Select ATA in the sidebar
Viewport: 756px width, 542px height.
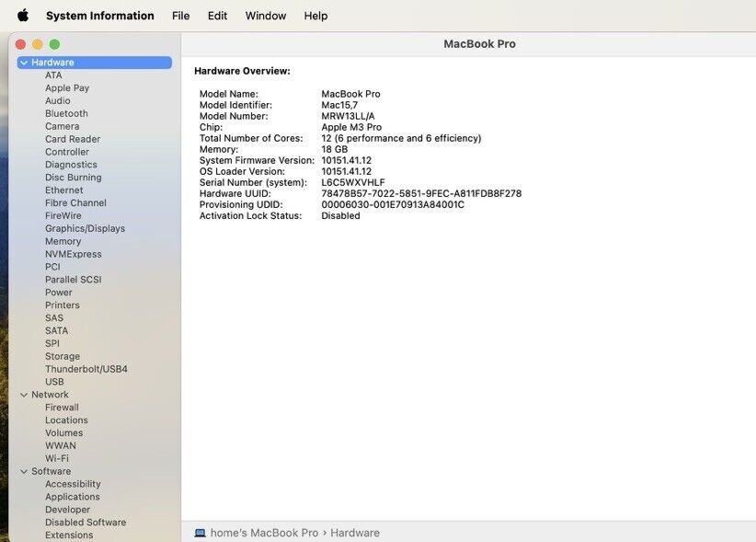tap(53, 75)
